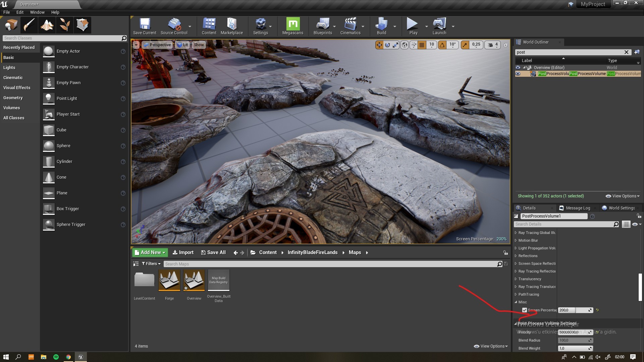
Task: Uncheck the Screen Percentage override checkbox
Action: 525,310
